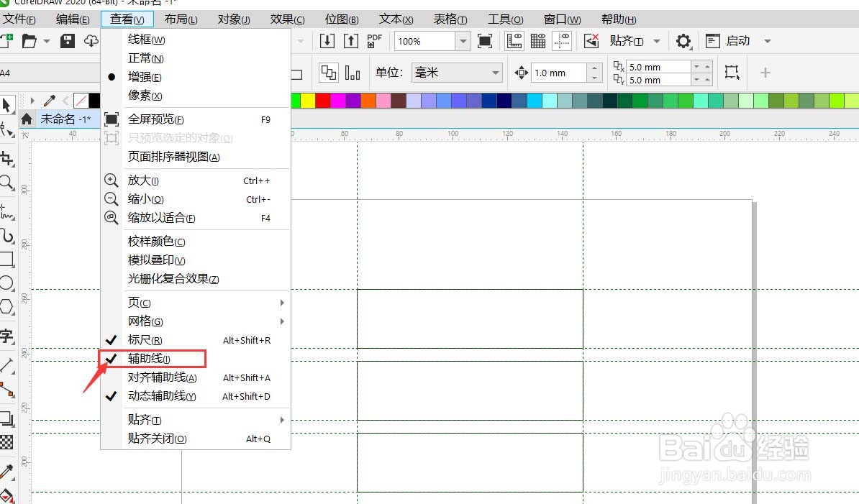
Task: Select the Connector tool
Action: pos(6,390)
